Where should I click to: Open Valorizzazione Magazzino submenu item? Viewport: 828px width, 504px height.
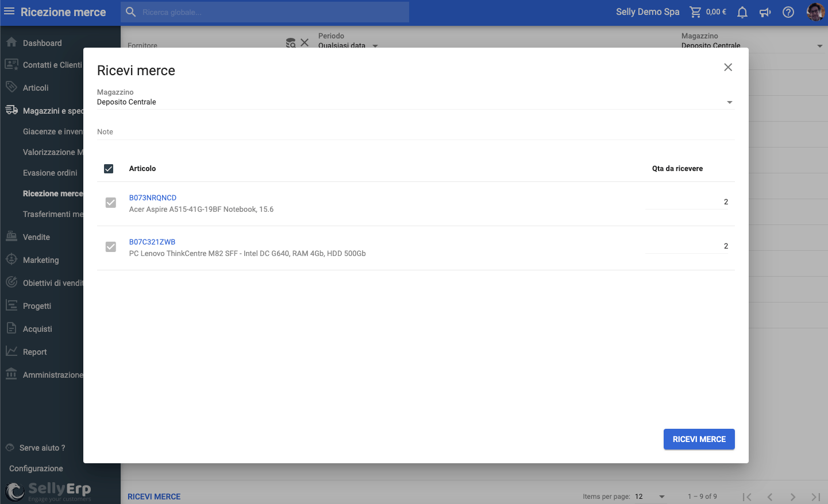point(53,152)
